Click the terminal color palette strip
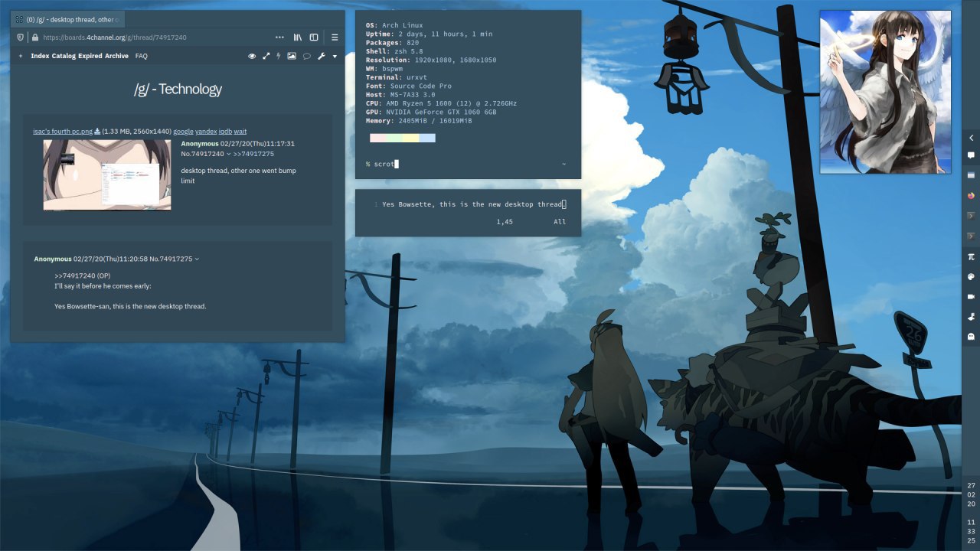The width and height of the screenshot is (980, 551). [403, 138]
